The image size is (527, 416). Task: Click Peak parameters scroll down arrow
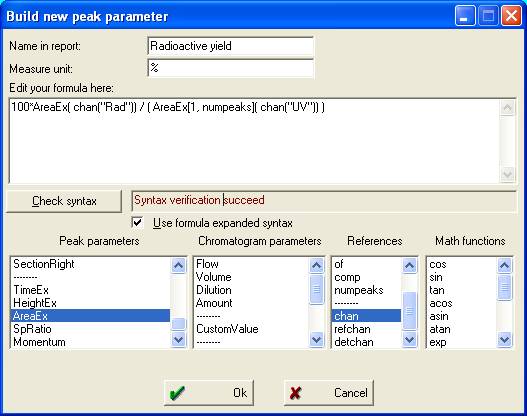click(x=178, y=339)
